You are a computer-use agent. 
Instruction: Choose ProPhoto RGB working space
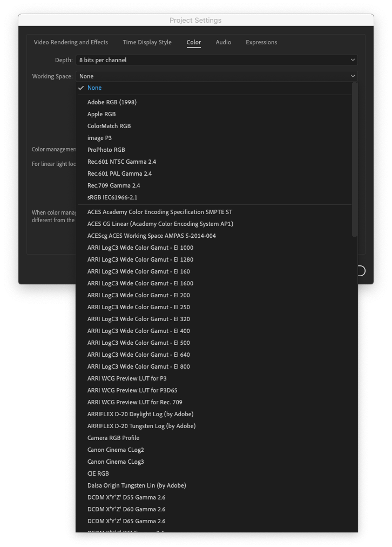[106, 150]
